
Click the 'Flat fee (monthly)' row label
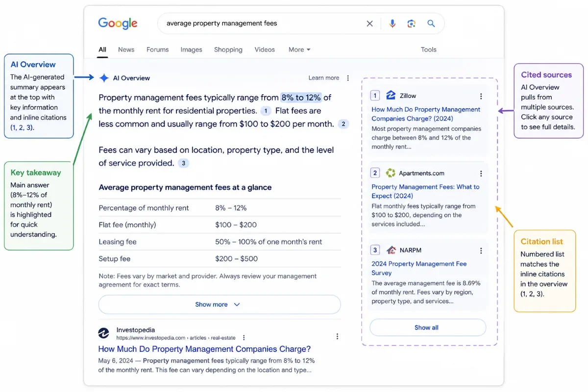click(x=127, y=225)
